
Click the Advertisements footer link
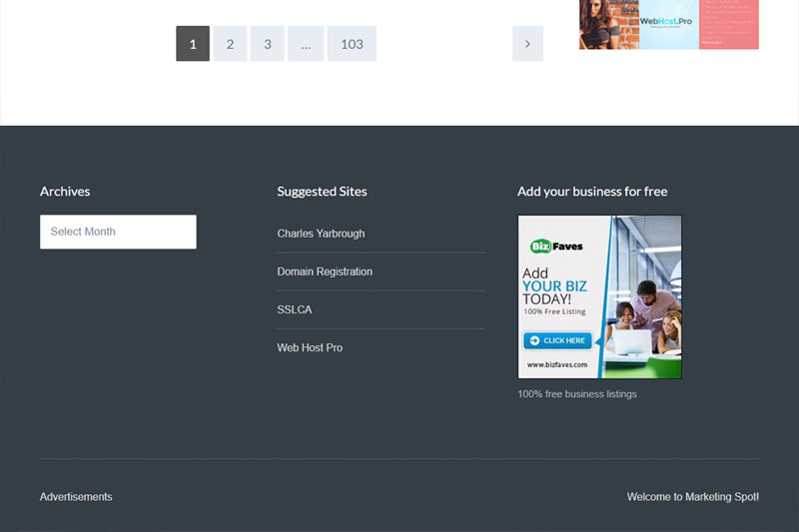[76, 497]
